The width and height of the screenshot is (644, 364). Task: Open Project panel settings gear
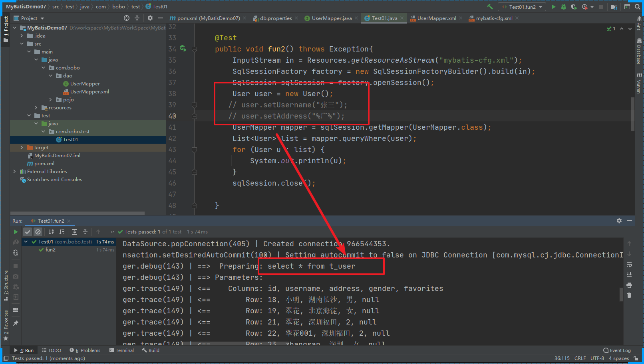(150, 18)
